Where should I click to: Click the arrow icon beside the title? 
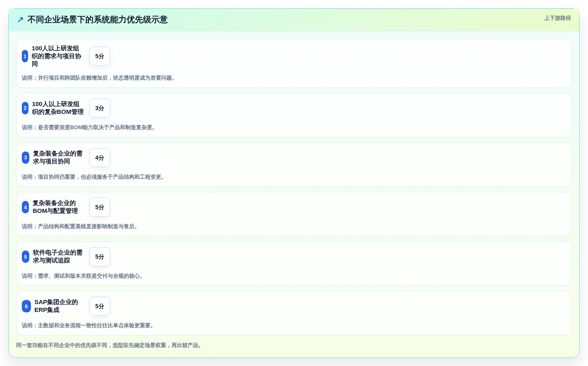[20, 20]
